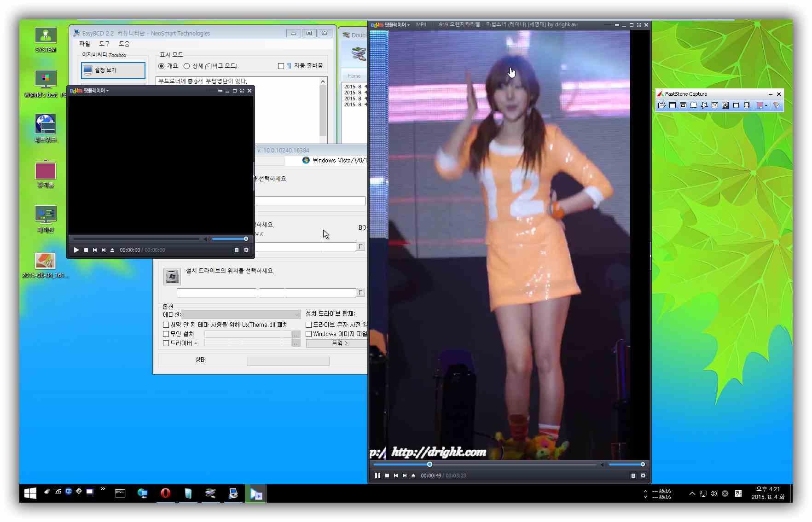The width and height of the screenshot is (812, 522).
Task: Click the Home tab in background window
Action: coord(354,76)
